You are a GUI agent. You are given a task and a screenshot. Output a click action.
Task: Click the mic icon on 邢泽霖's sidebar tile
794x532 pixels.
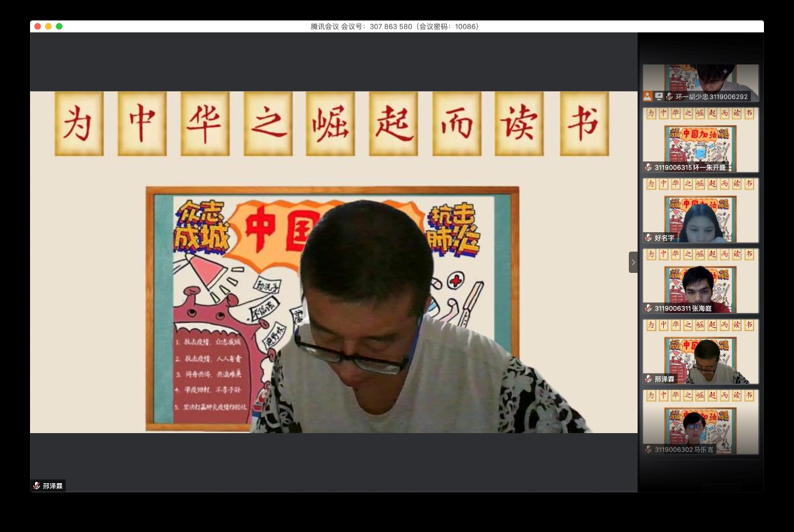[648, 379]
